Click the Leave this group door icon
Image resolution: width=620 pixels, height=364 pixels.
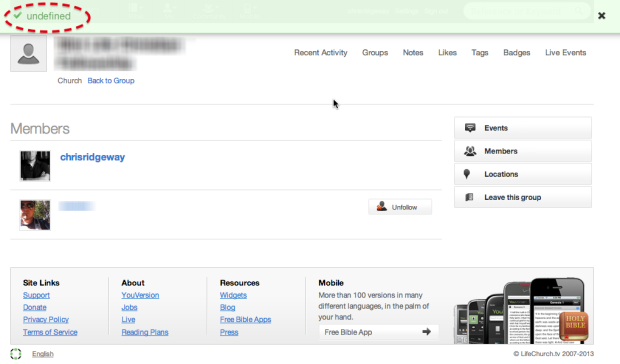coord(469,197)
